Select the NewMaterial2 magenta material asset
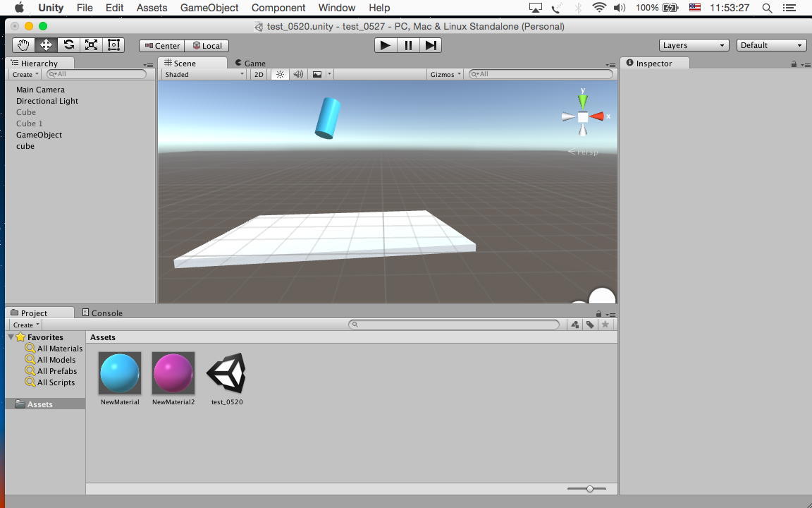 coord(173,378)
